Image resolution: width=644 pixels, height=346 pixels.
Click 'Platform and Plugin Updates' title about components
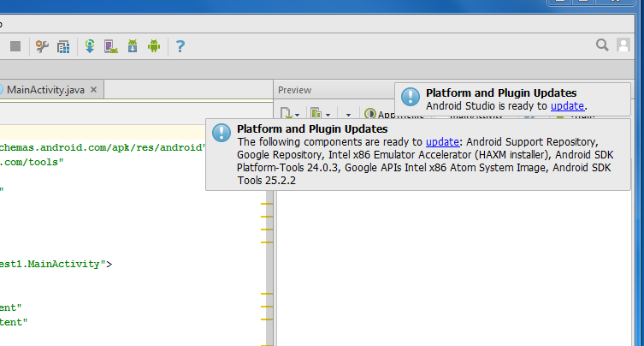tap(312, 128)
